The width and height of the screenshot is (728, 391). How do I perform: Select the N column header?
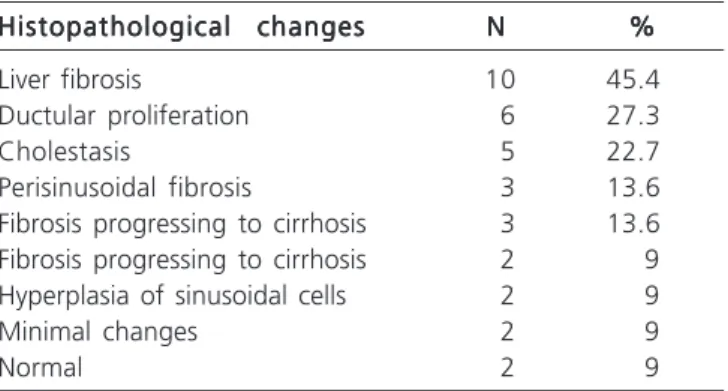tap(496, 26)
